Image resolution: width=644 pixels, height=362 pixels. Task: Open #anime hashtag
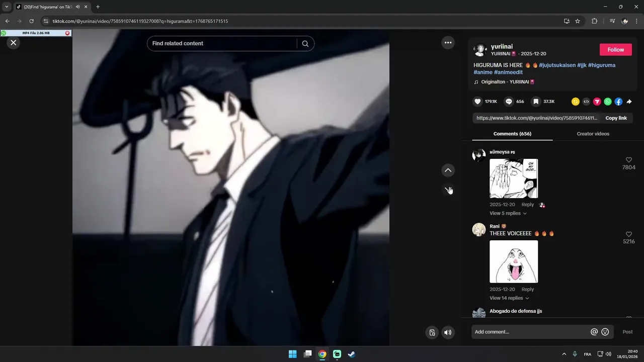(483, 72)
